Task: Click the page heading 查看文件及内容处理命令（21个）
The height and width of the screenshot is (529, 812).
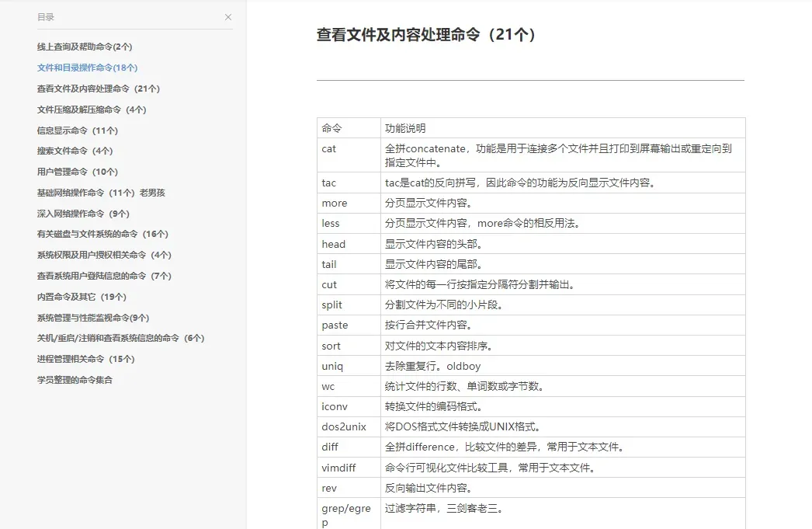Action: pos(428,35)
